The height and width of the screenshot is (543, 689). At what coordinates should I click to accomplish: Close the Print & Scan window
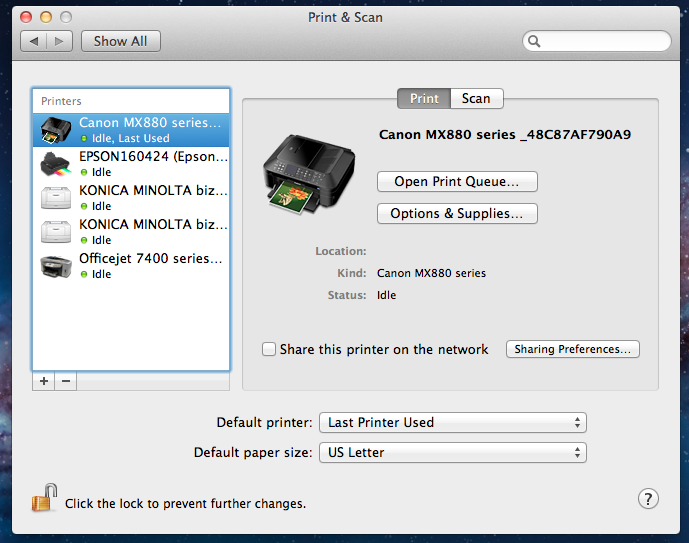tap(26, 17)
